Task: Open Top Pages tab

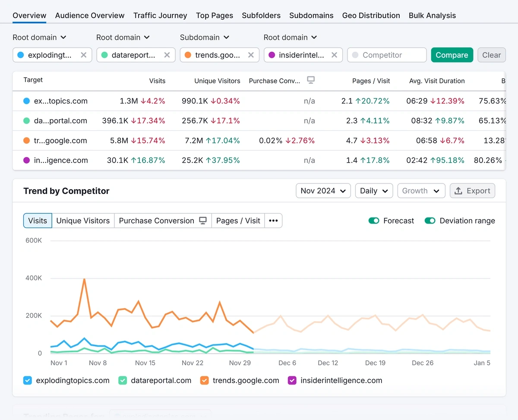Action: (215, 16)
